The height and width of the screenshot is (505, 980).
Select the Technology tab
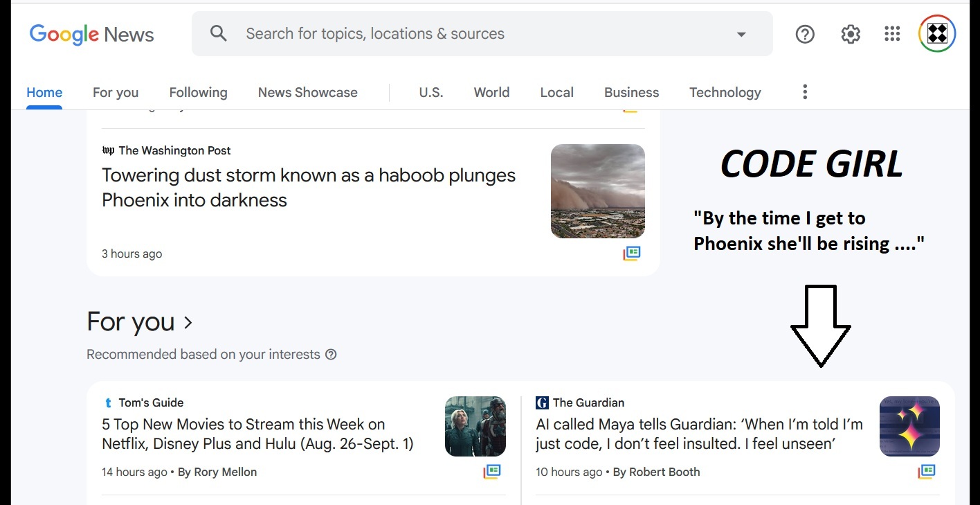725,92
